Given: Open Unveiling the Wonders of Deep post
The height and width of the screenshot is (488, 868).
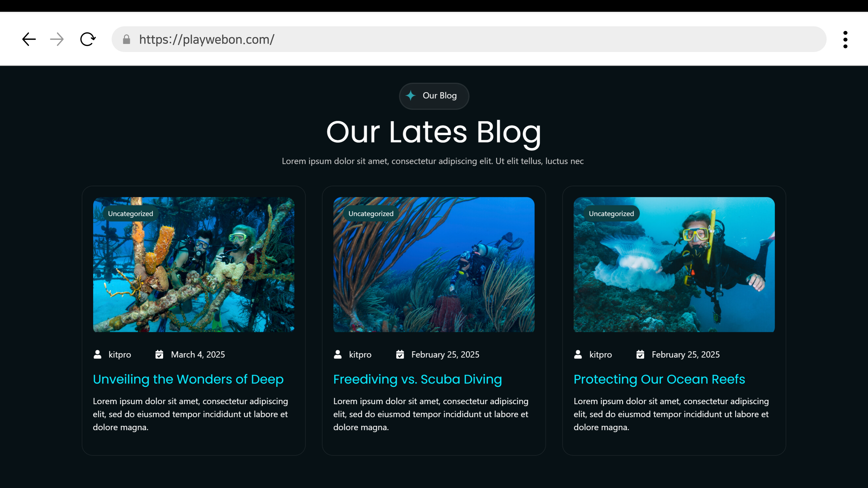Looking at the screenshot, I should point(188,379).
